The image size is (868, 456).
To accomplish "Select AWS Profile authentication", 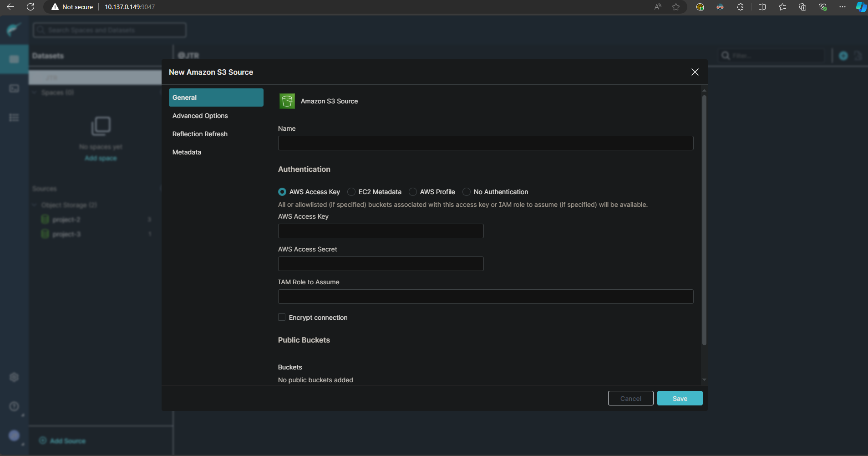I will tap(413, 192).
